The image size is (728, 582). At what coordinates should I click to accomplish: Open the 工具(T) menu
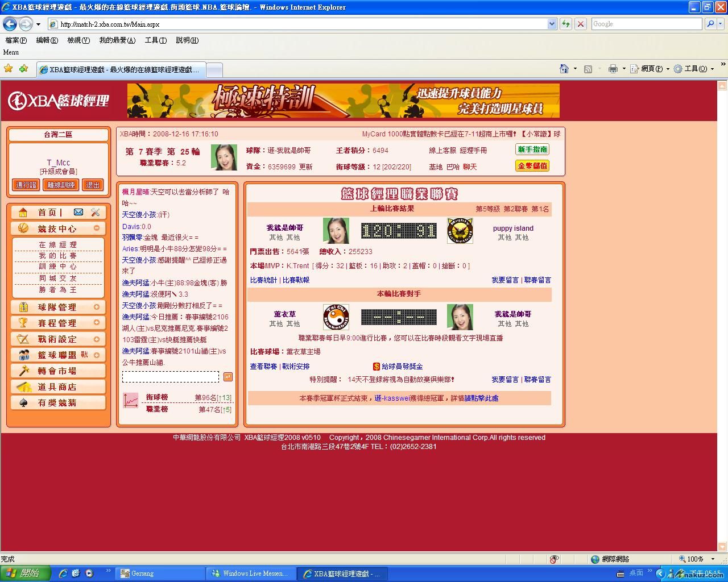click(156, 40)
